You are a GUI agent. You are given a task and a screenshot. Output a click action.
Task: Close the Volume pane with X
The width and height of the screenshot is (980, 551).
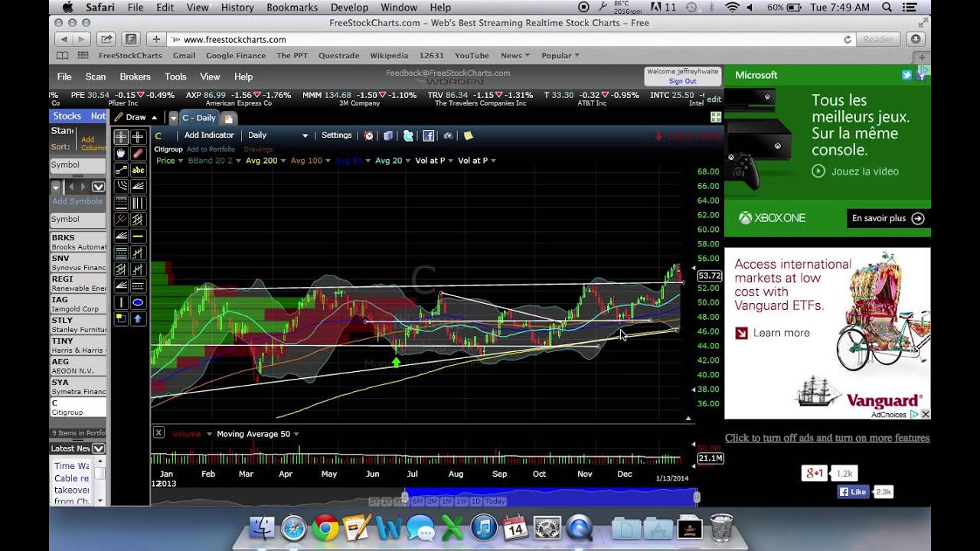click(x=158, y=432)
